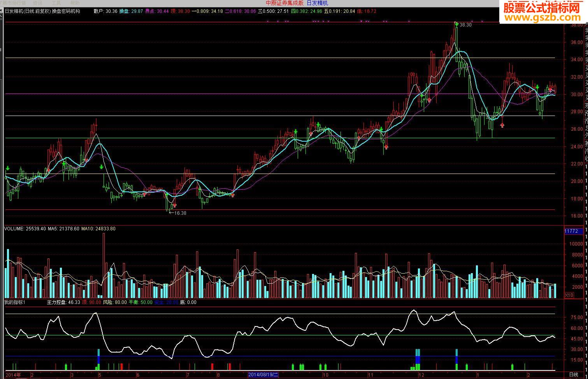This screenshot has width=588, height=379.
Task: Click the 顶: 38.30 indicator value in header
Action: point(181,11)
